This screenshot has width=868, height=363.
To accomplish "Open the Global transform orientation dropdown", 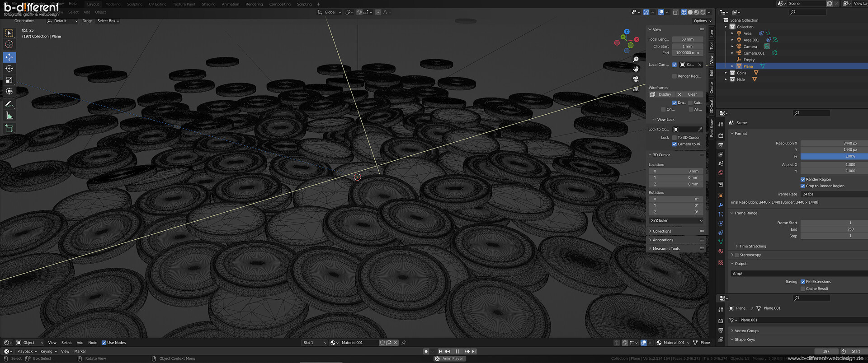I will tap(330, 12).
